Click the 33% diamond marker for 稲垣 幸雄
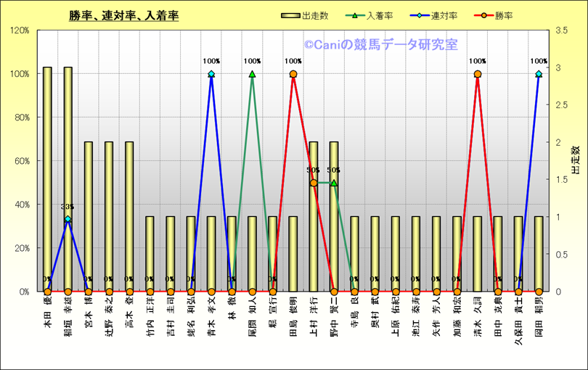Screen dimensions: 588x370 pyautogui.click(x=68, y=219)
